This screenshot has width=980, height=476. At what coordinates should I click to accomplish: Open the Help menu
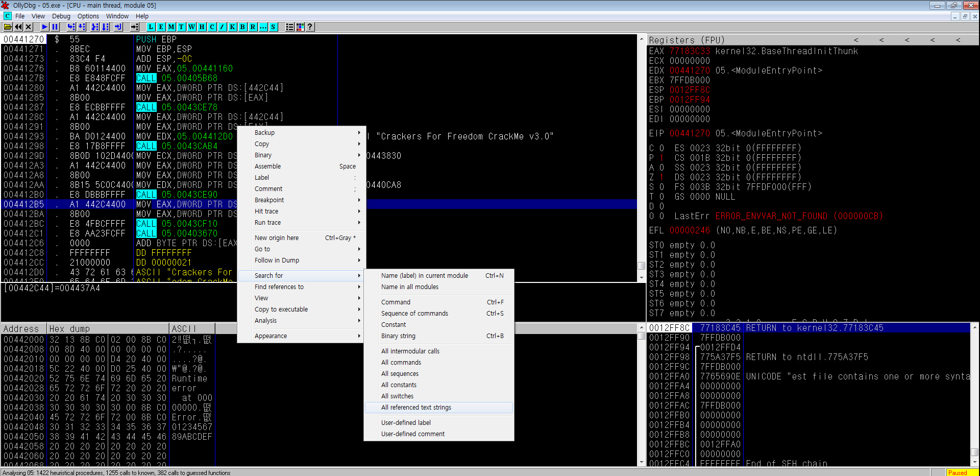[142, 16]
